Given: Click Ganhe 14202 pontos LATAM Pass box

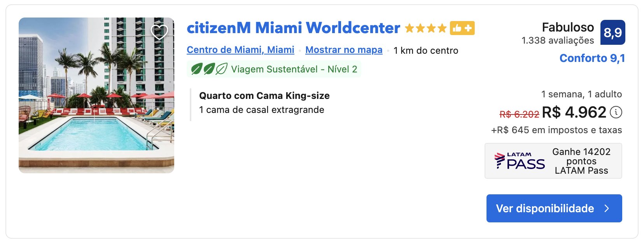Looking at the screenshot, I should [553, 161].
